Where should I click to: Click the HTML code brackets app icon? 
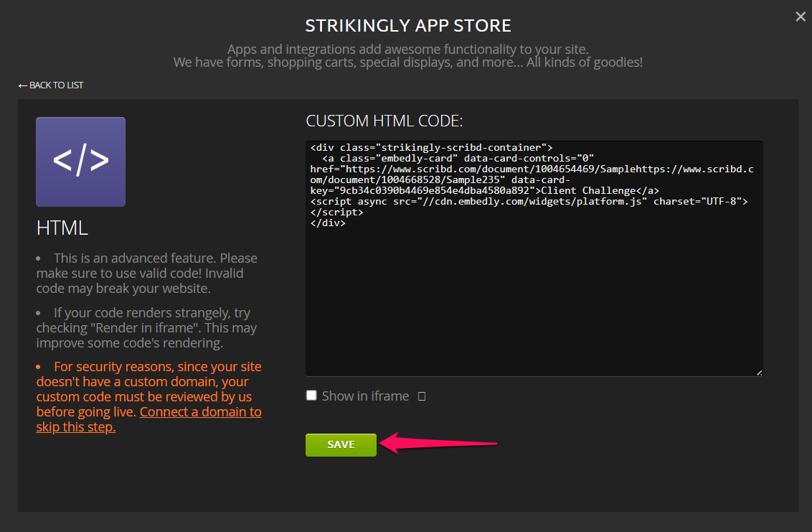click(x=81, y=162)
